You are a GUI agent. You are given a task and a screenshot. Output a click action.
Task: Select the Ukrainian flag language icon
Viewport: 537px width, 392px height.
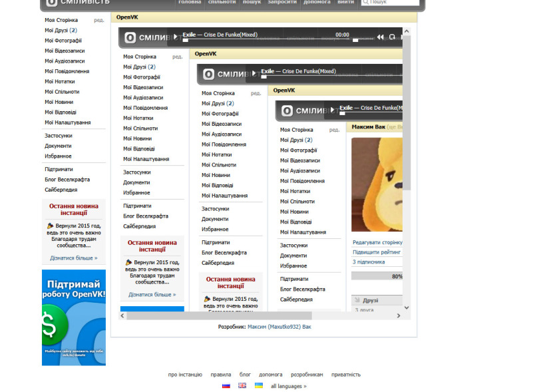pos(259,386)
